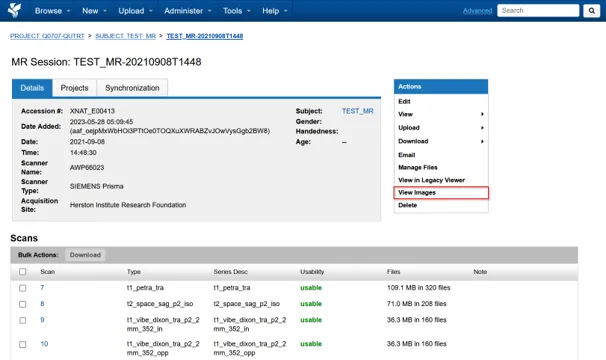Click the XNAT logo icon

[x=14, y=10]
